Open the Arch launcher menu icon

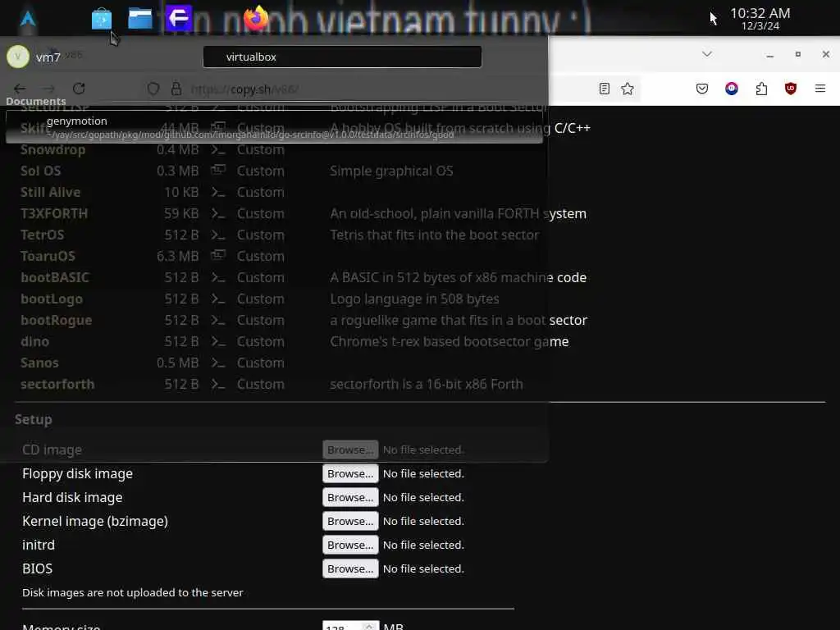tap(28, 20)
